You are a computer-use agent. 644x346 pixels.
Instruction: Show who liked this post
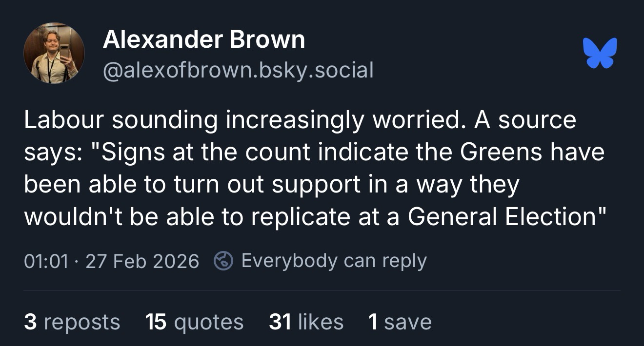[x=306, y=322]
